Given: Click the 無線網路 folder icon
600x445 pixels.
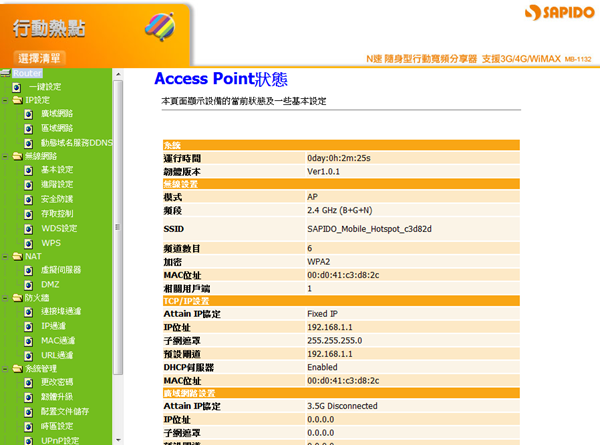Looking at the screenshot, I should [18, 156].
